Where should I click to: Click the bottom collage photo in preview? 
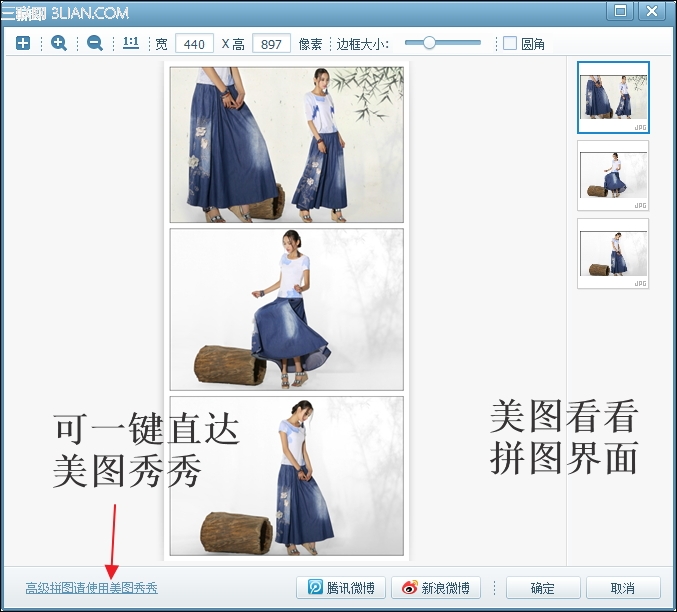pos(287,476)
